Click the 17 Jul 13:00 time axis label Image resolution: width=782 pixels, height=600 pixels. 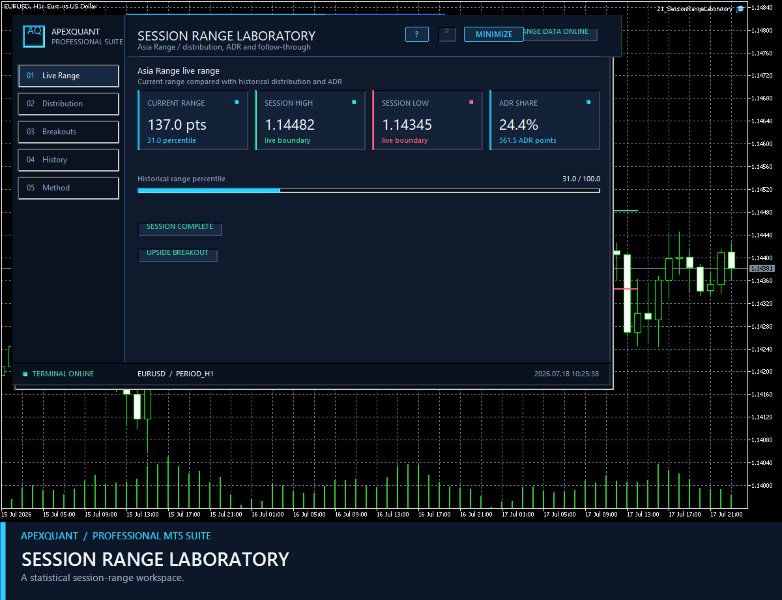coord(644,514)
